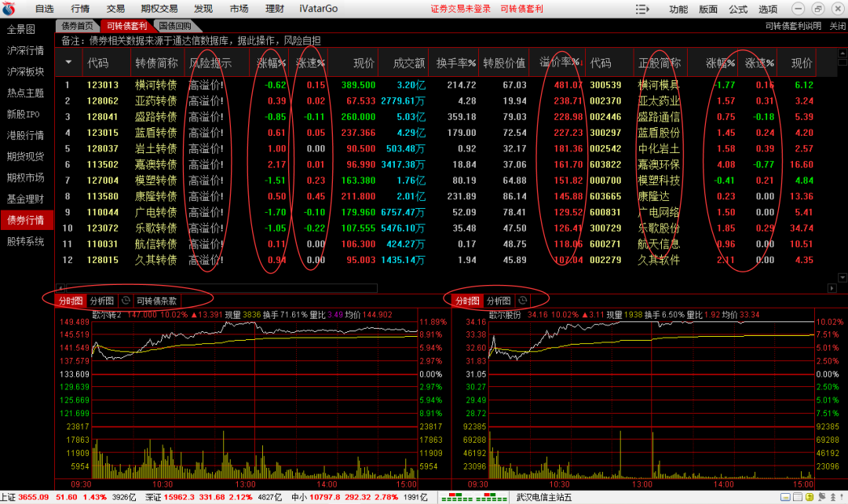848x504 pixels.
Task: Click the yellow round icon in status bar
Action: coord(809,497)
